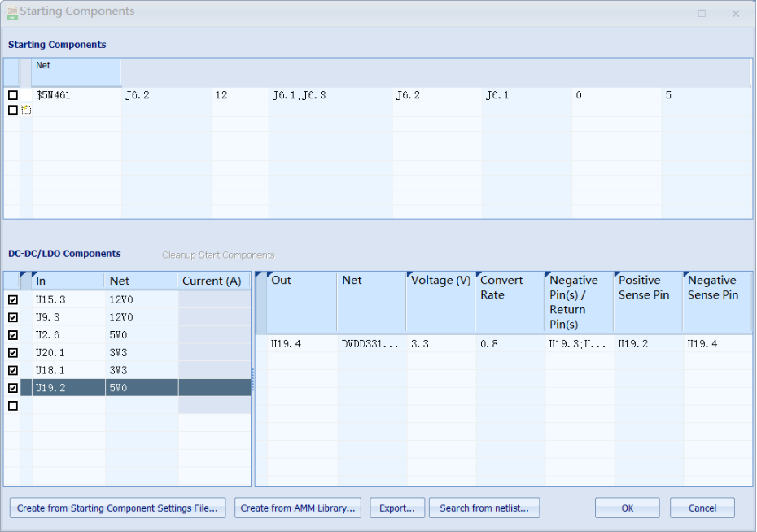Click the Voltage (V) column header
757x532 pixels.
point(440,302)
